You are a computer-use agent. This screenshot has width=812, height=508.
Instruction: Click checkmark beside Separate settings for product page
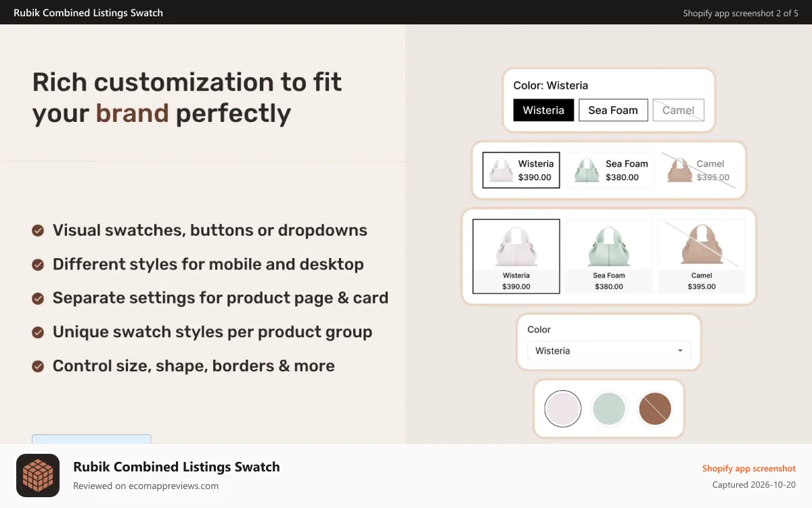39,298
